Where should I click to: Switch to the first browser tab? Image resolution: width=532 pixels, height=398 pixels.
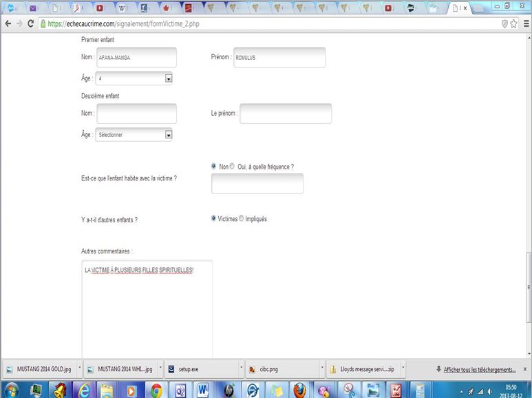12,8
